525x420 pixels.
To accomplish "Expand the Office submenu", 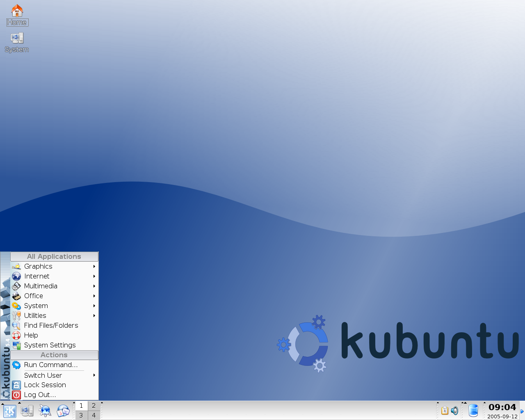I will tap(54, 296).
